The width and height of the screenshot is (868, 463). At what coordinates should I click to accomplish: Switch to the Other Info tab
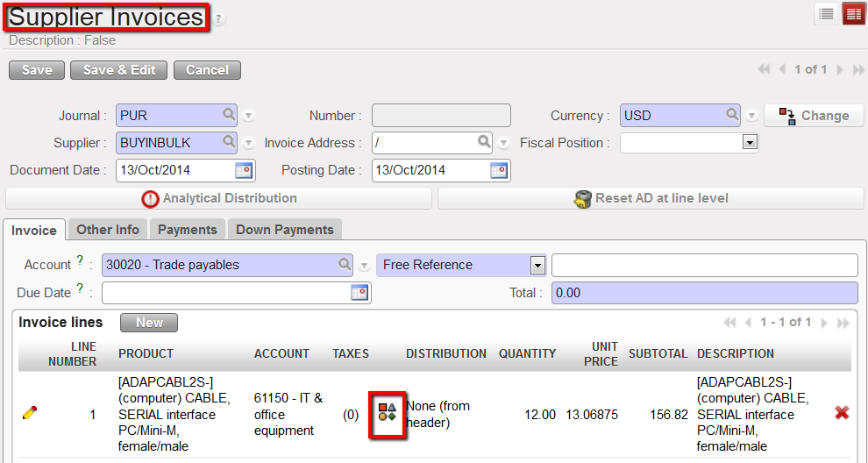coord(108,230)
